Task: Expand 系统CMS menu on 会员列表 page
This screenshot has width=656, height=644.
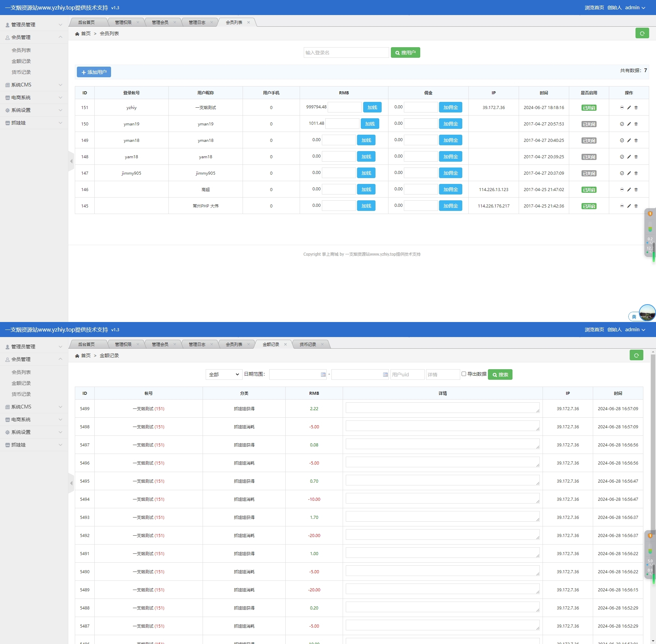Action: coord(34,85)
